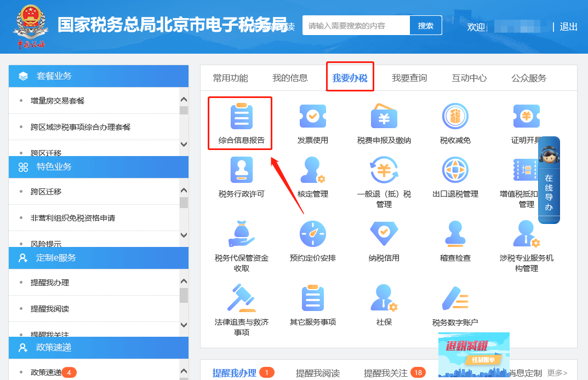Open 跨区迁移 under 特色业务
Image resolution: width=588 pixels, height=380 pixels.
[x=45, y=192]
